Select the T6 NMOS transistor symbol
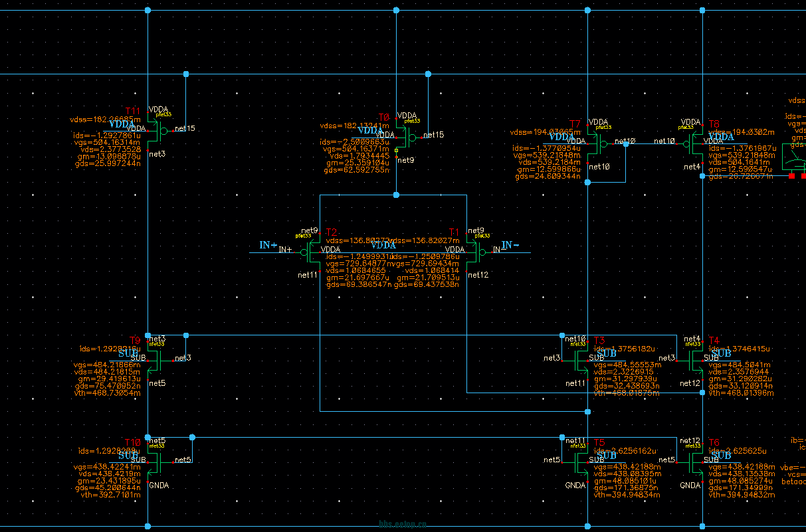Image resolution: width=806 pixels, height=532 pixels. tap(697, 462)
